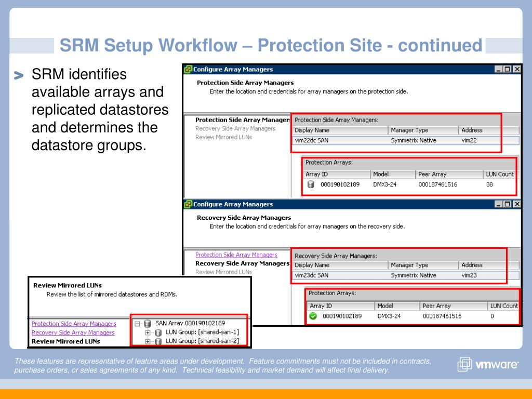532x399 pixels.
Task: Sort by Display Name column in recovery managers table
Action: pyautogui.click(x=340, y=265)
